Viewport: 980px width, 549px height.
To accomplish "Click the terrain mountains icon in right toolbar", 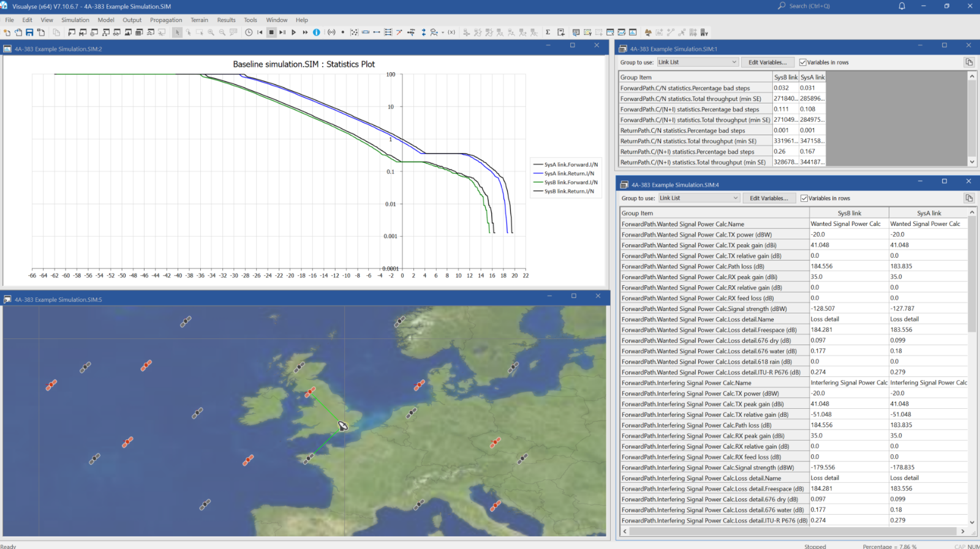I will tap(648, 32).
